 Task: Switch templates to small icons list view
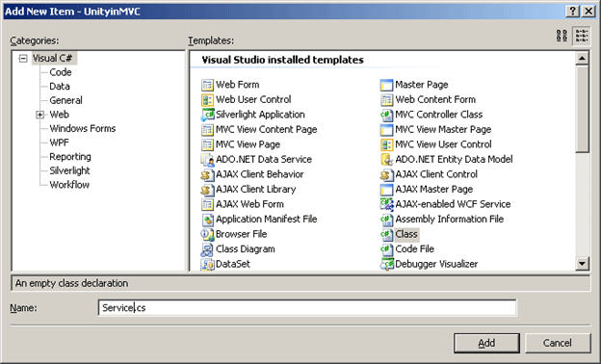(582, 36)
